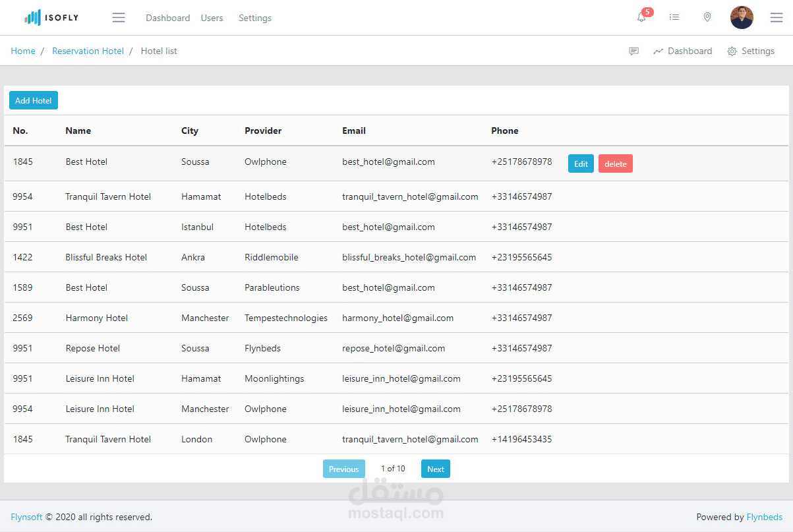Click the Provider column header
The height and width of the screenshot is (532, 793).
click(x=263, y=131)
